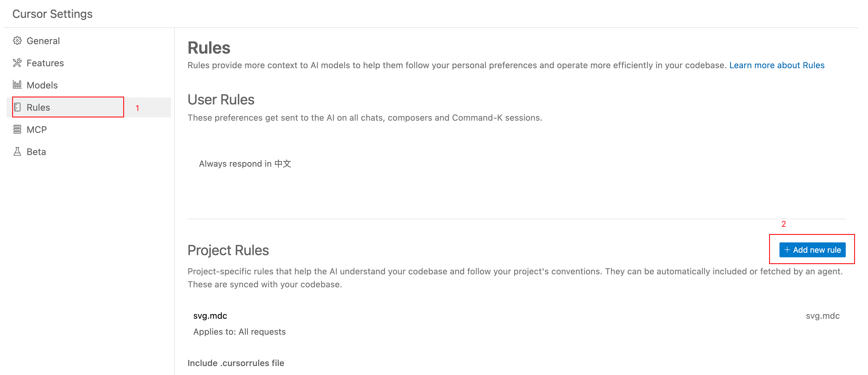Click the wrench tools icon beside Features
Viewport: 868px width, 375px height.
(17, 63)
